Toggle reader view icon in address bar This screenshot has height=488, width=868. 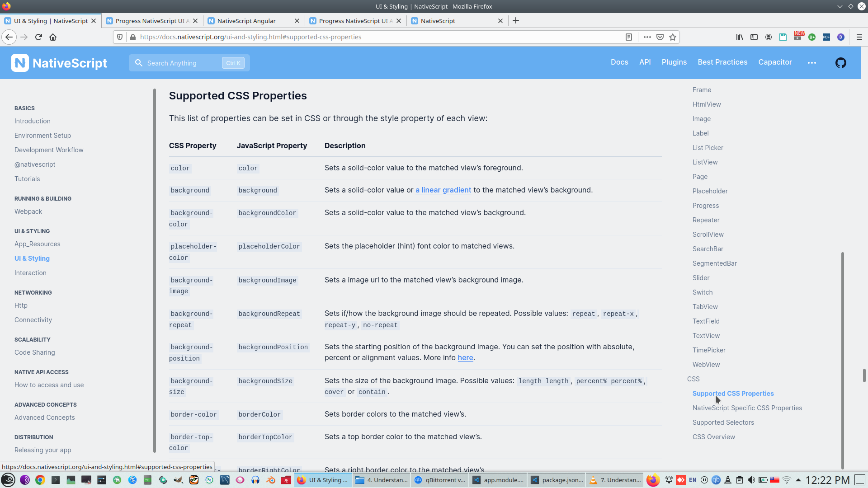(x=628, y=37)
